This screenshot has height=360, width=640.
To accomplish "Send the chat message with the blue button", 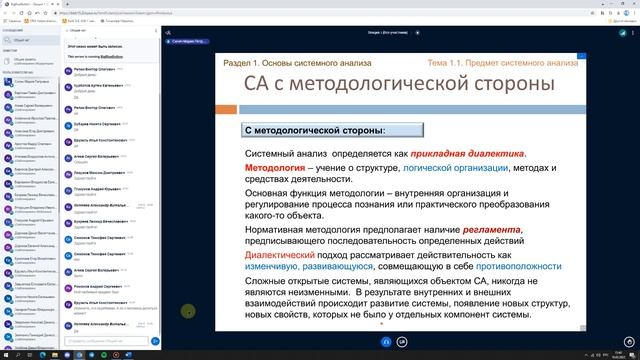I will click(x=155, y=341).
